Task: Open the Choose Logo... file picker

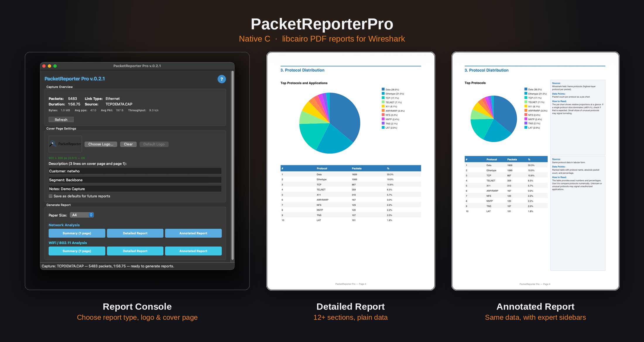Action: [x=101, y=144]
